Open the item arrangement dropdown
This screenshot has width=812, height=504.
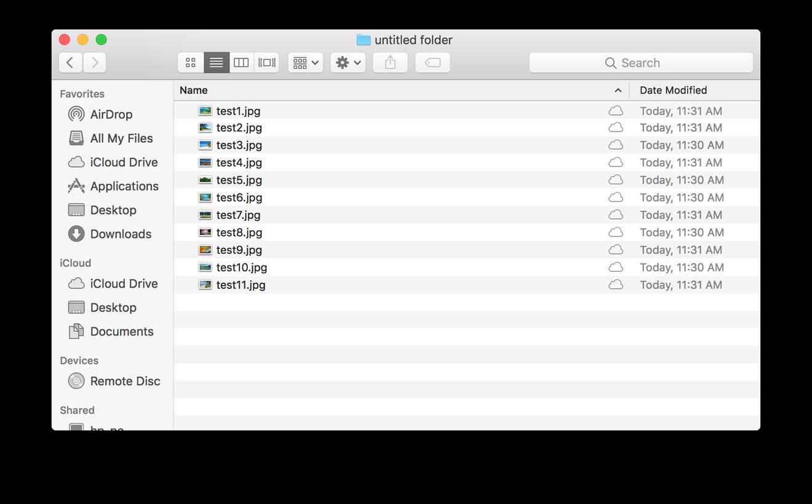(305, 62)
